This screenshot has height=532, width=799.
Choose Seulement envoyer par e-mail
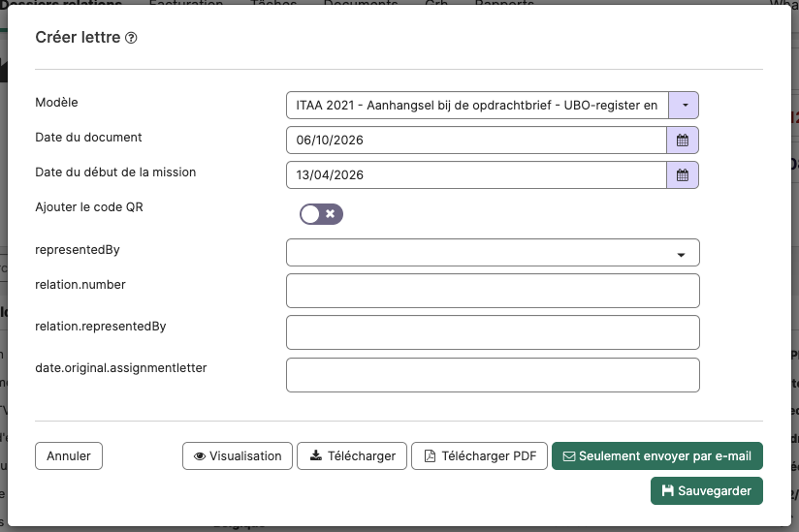point(657,455)
